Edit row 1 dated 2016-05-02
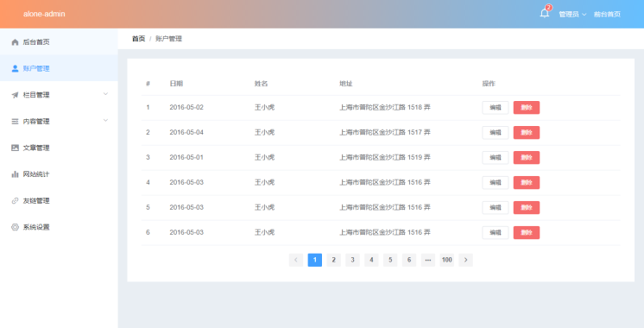 click(x=496, y=108)
